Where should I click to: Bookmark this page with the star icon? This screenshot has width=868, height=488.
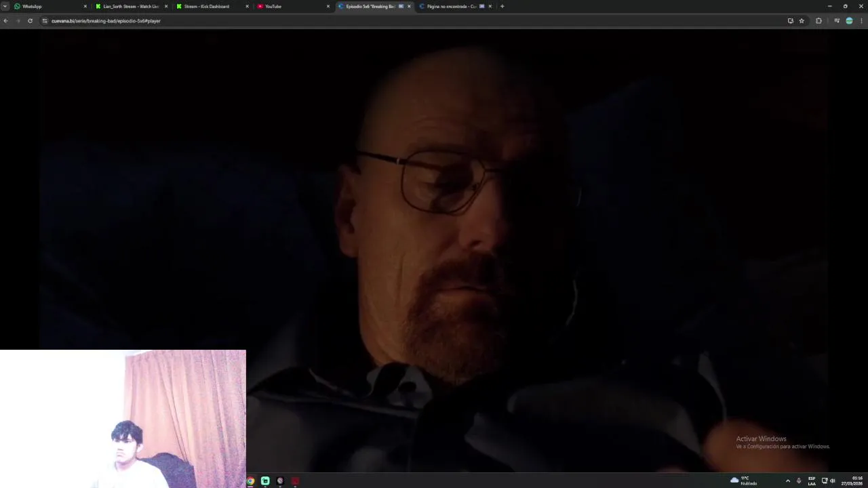802,21
